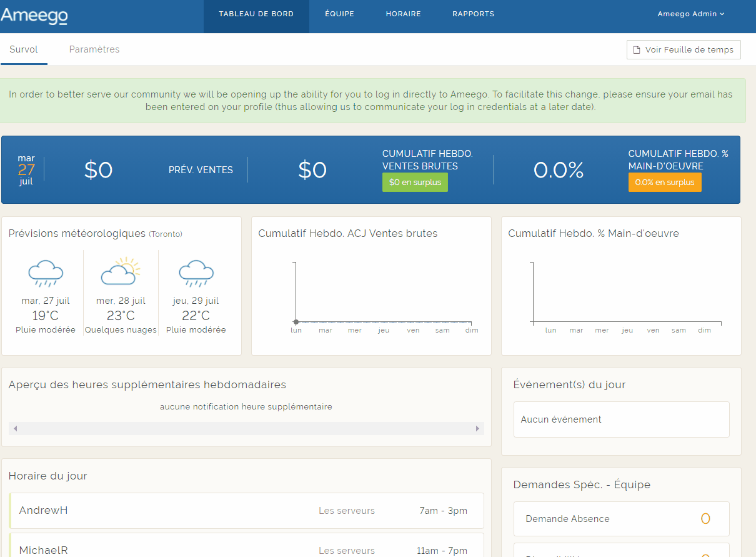This screenshot has height=557, width=756.
Task: Click the partly cloudy icon for mer. 28 juil
Action: click(x=120, y=271)
